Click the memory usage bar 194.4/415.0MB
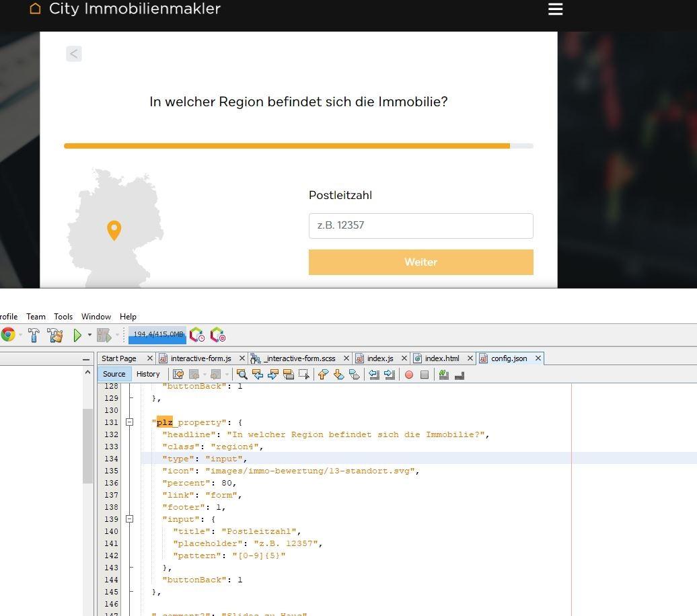Viewport: 697px width, 616px height. point(157,334)
